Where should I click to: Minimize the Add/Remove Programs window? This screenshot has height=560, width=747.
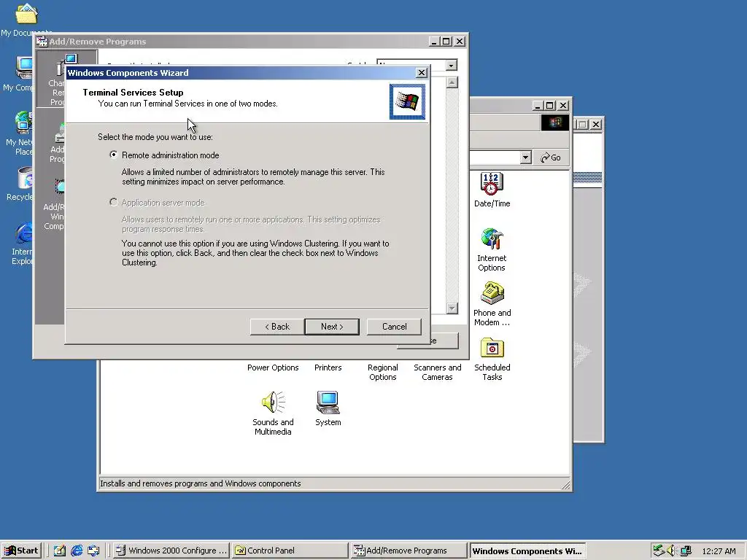pyautogui.click(x=434, y=42)
